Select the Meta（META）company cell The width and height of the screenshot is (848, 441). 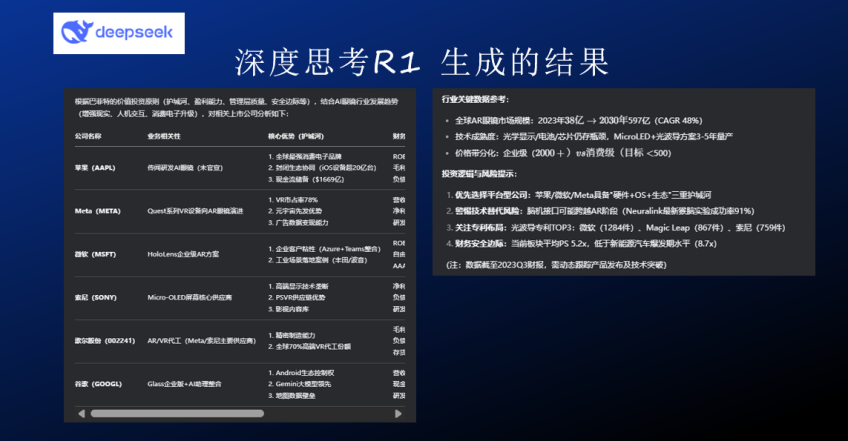(x=98, y=211)
